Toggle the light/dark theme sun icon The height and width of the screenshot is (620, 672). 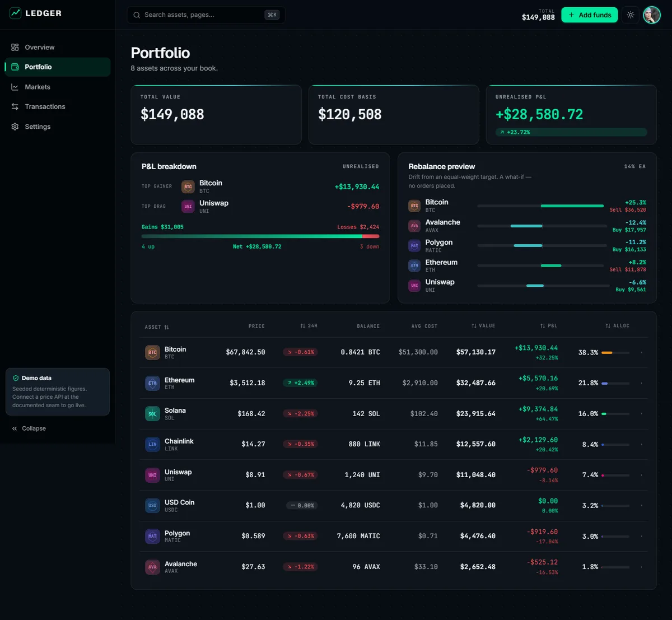pyautogui.click(x=631, y=15)
